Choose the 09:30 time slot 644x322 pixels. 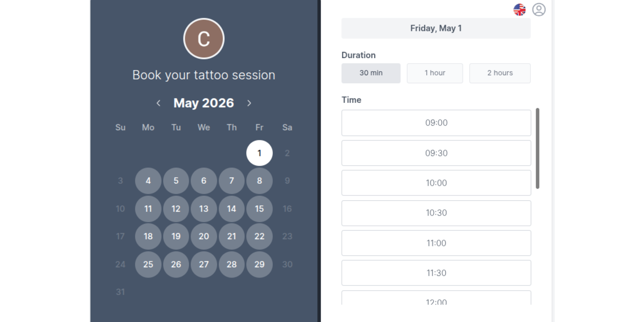[436, 153]
